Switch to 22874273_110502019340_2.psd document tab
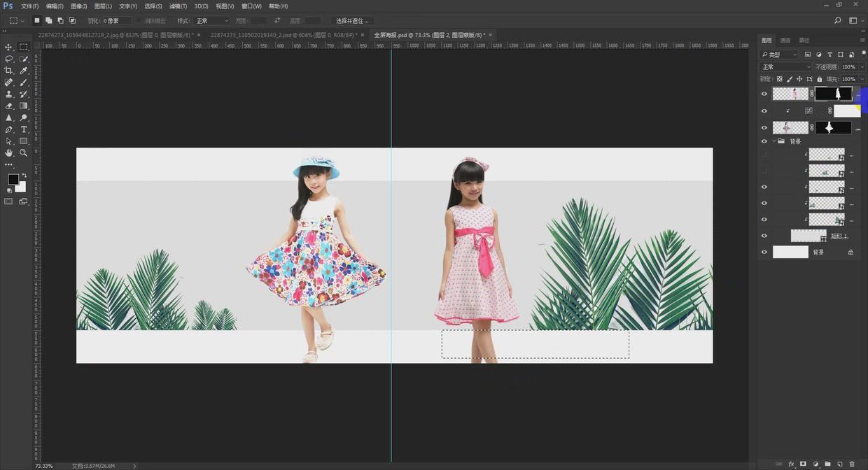The width and height of the screenshot is (868, 470). point(283,34)
